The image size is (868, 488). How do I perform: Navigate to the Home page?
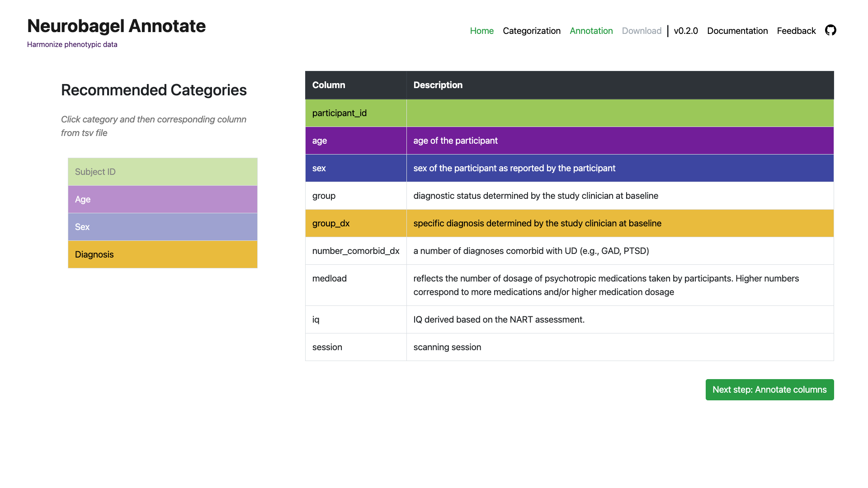click(481, 31)
